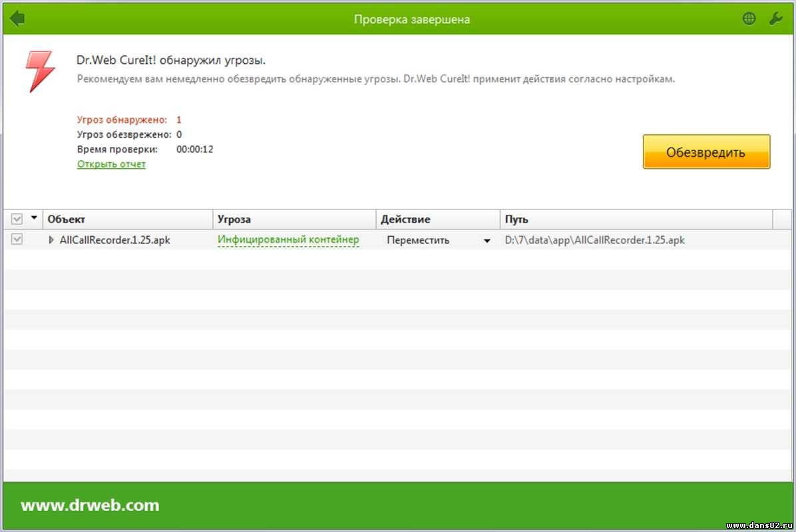
Task: Click the Инфицированный контейнер threat link
Action: (x=288, y=239)
